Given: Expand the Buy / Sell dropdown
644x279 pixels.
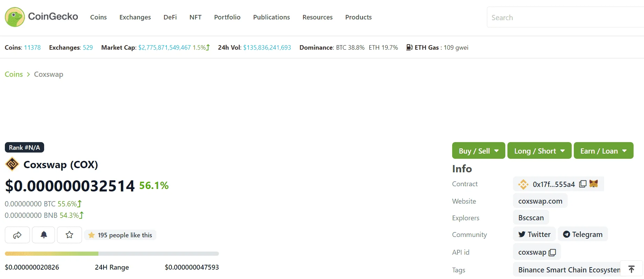Looking at the screenshot, I should [479, 151].
